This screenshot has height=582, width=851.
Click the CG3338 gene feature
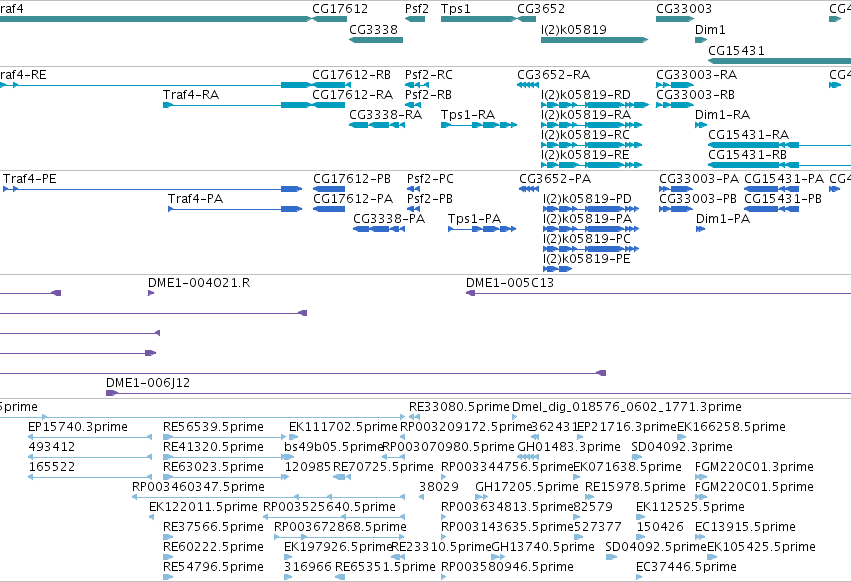(x=376, y=40)
